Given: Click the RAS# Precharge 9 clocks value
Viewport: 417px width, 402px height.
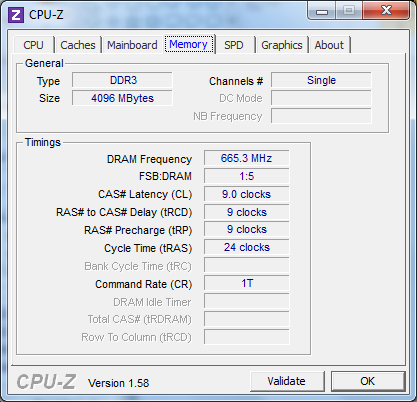Looking at the screenshot, I should 247,229.
